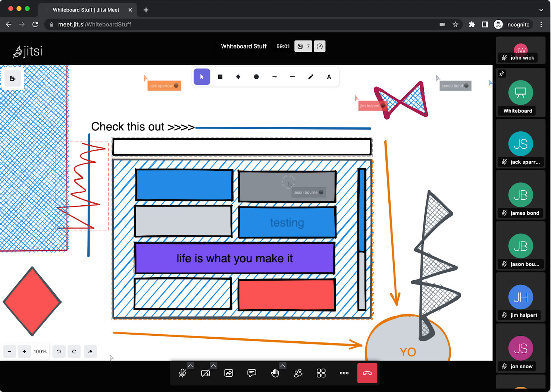Viewport: 551px width, 392px height.
Task: Click camera permission icon in address bar
Action: [x=442, y=24]
